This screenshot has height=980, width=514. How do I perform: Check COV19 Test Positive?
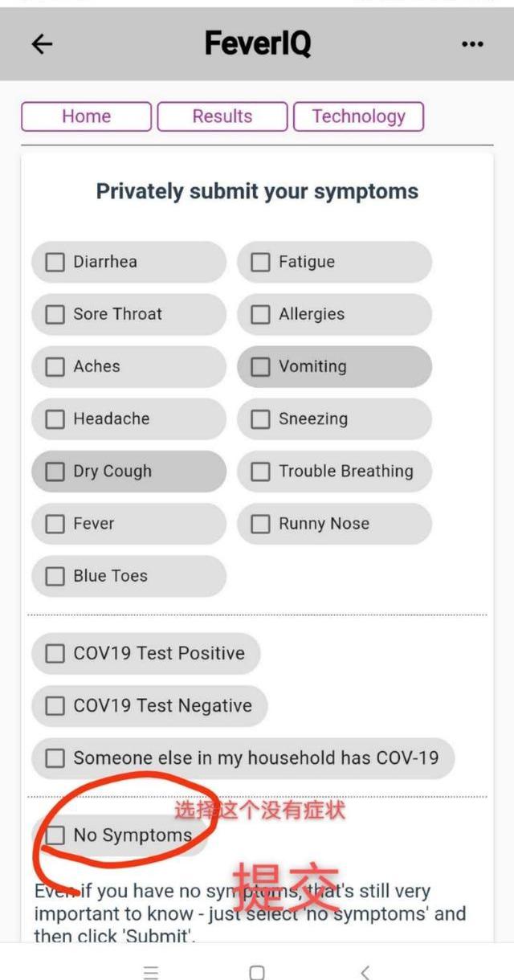(55, 653)
